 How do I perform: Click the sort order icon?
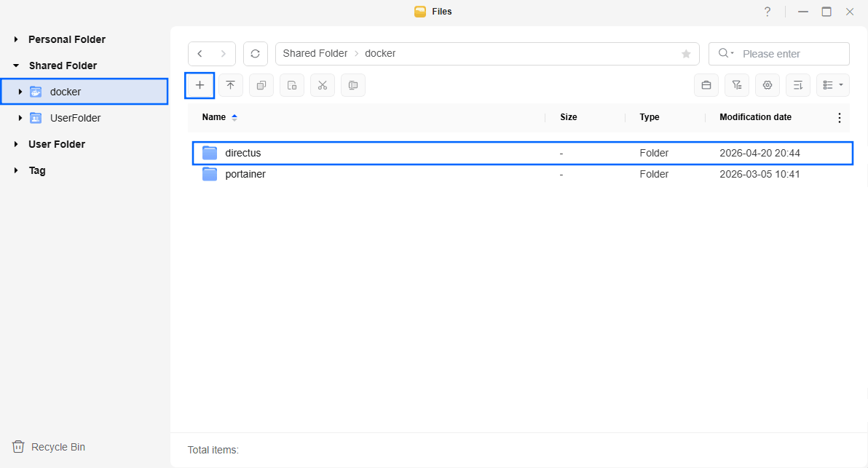click(x=797, y=85)
